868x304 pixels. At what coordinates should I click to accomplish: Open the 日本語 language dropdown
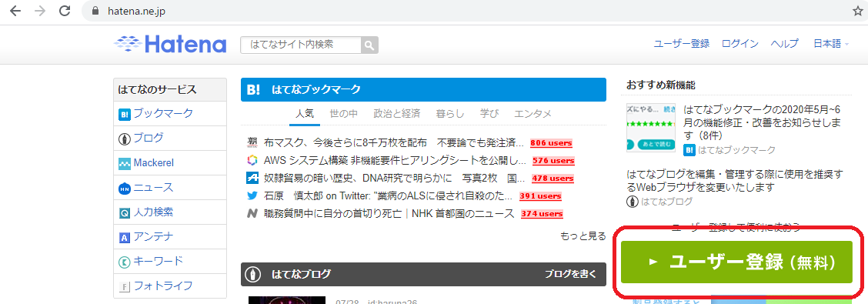[831, 45]
